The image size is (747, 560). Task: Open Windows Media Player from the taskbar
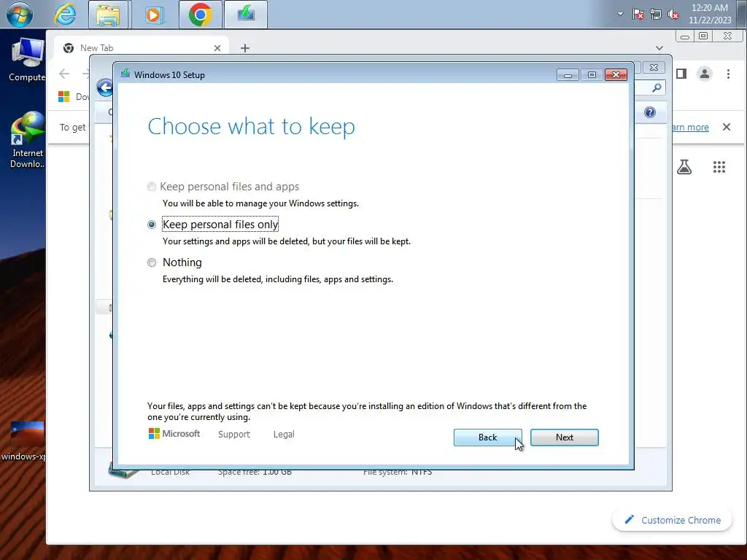[153, 15]
